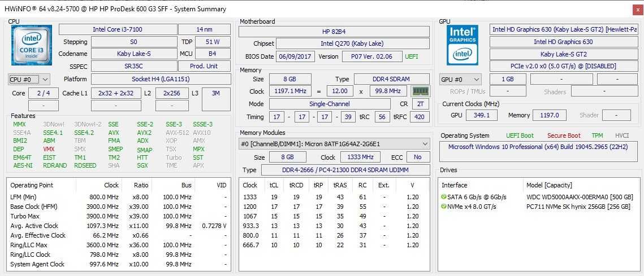The image size is (644, 276).
Task: Click the 0.7278 V VID value
Action: tap(214, 226)
